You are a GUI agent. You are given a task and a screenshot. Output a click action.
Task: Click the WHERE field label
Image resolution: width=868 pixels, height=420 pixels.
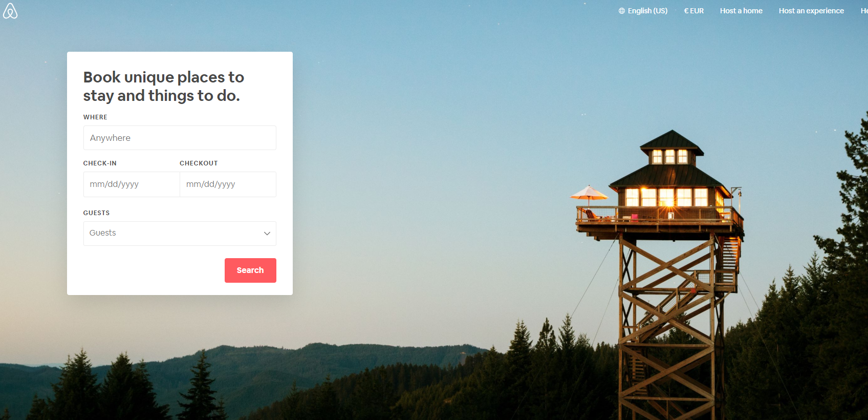click(95, 117)
